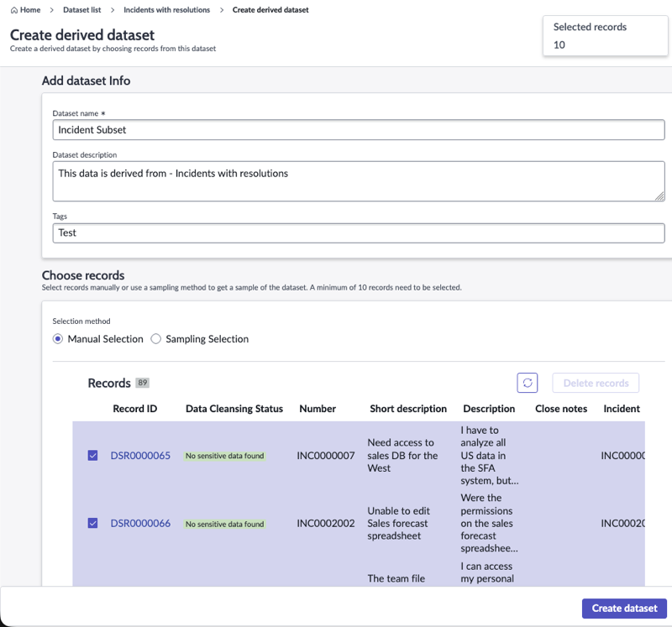
Task: Select cell INC0002002
Action: click(x=326, y=523)
